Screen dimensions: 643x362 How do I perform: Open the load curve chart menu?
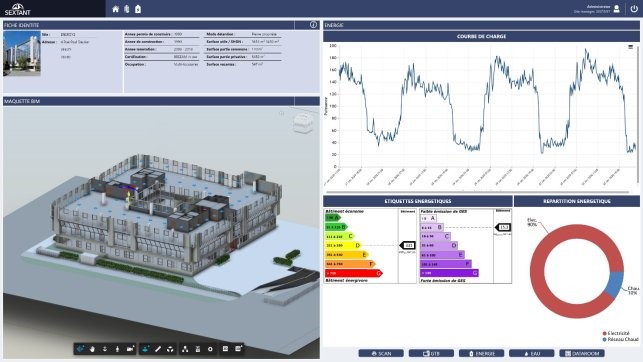[x=631, y=47]
